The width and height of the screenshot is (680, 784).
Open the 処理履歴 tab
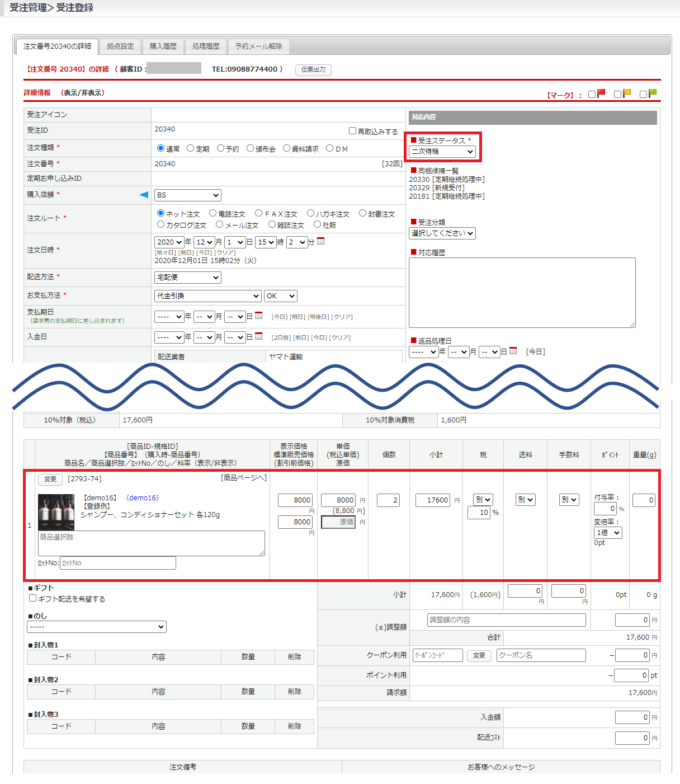206,46
